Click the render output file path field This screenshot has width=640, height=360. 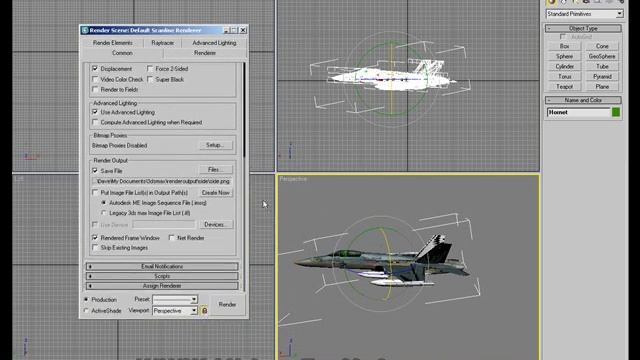click(162, 181)
